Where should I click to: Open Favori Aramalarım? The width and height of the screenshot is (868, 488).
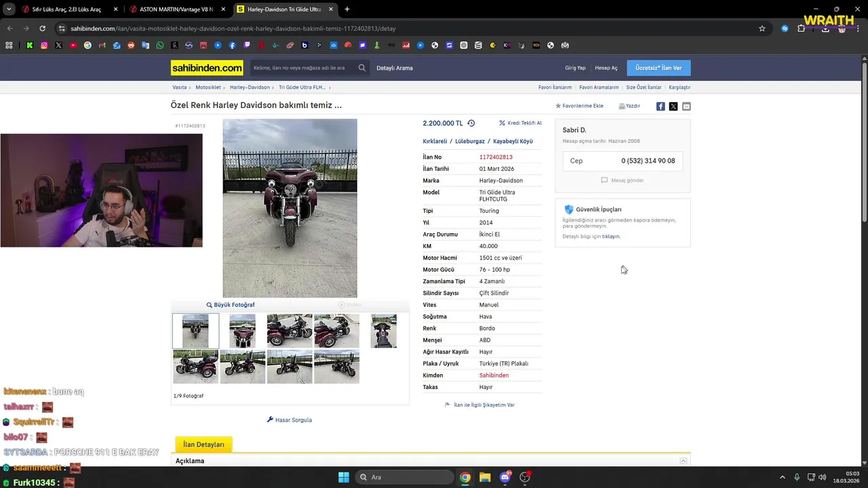[x=599, y=87]
